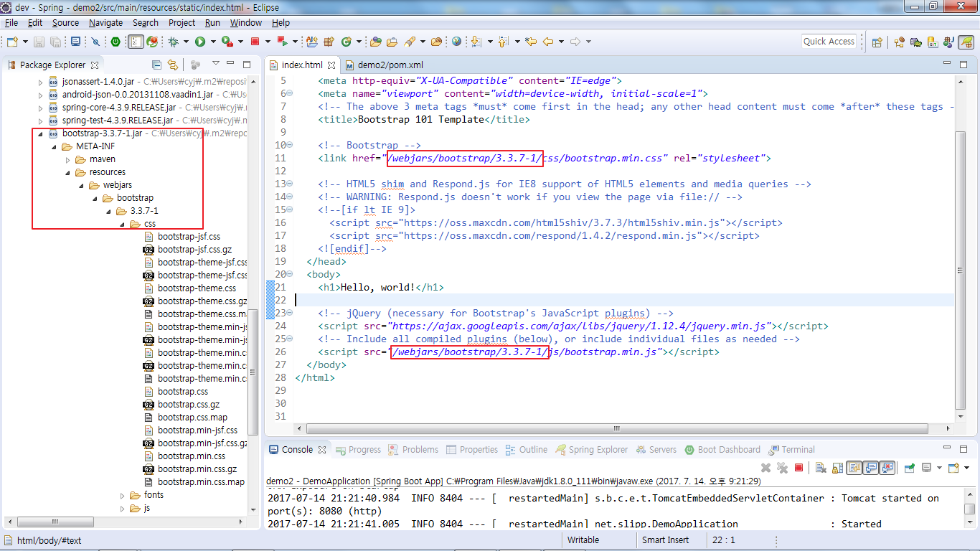980x551 pixels.
Task: Toggle Link with Editor in Package Explorer
Action: coord(173,65)
